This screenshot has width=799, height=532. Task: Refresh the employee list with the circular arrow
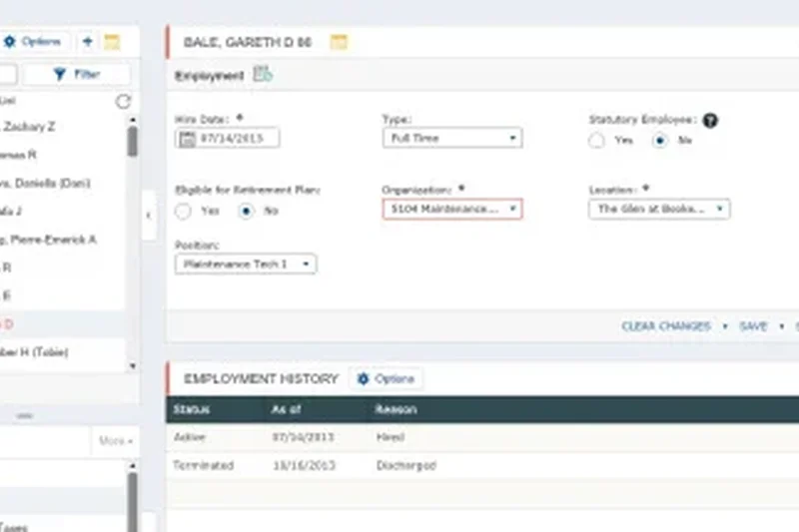[x=123, y=101]
